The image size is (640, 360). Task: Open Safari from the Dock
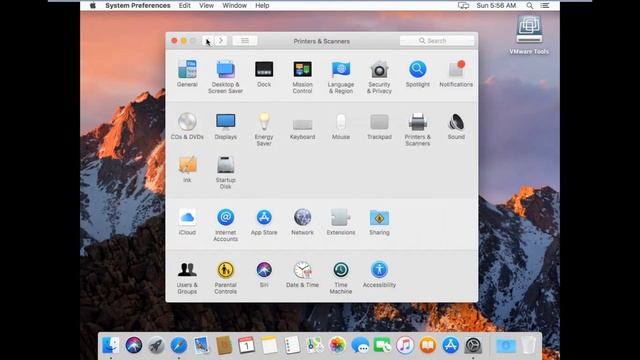pos(179,345)
